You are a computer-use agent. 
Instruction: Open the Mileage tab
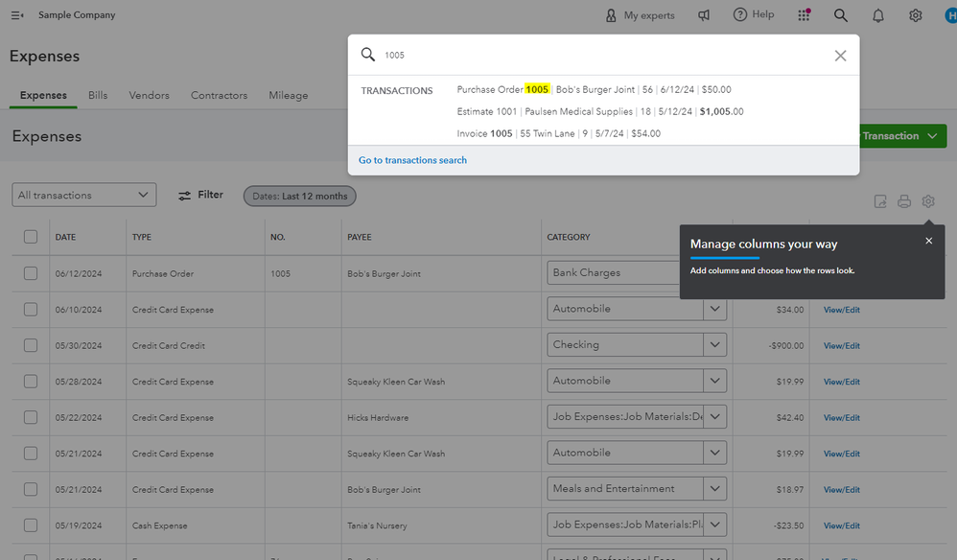click(288, 96)
